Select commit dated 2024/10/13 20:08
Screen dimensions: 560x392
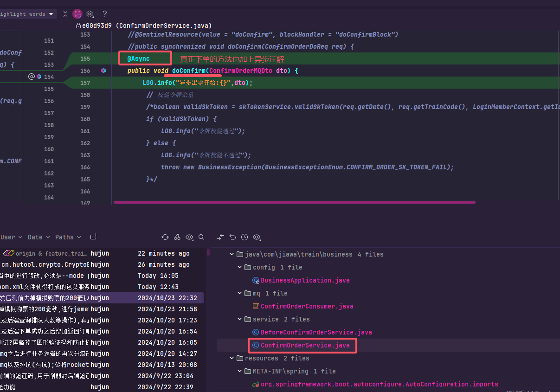coord(102,365)
